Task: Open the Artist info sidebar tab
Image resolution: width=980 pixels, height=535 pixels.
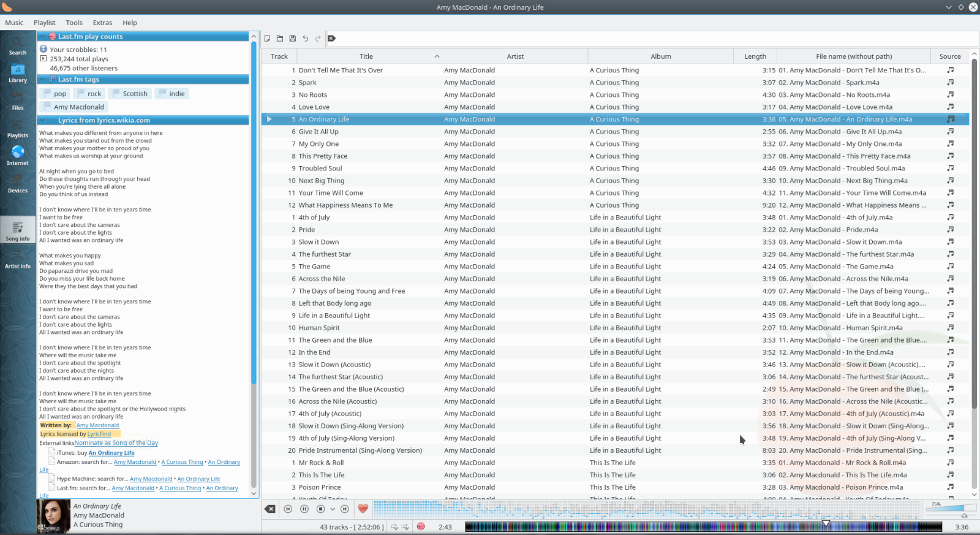Action: click(17, 259)
